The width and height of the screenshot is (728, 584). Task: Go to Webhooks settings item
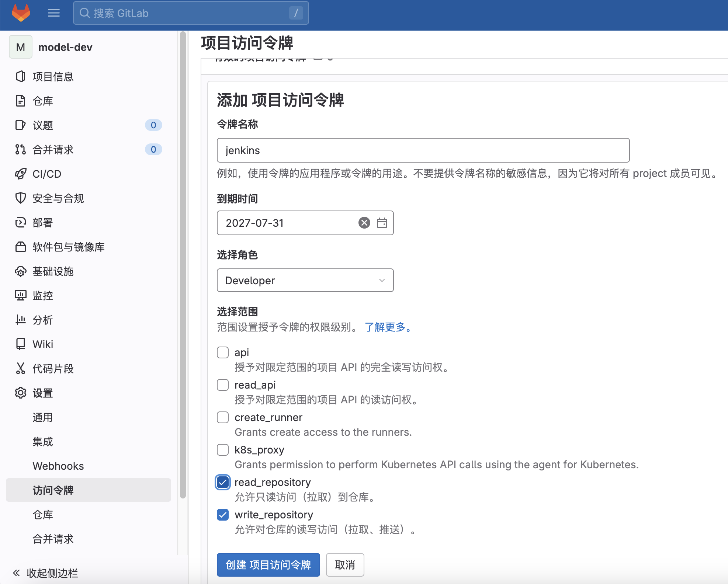click(x=58, y=466)
